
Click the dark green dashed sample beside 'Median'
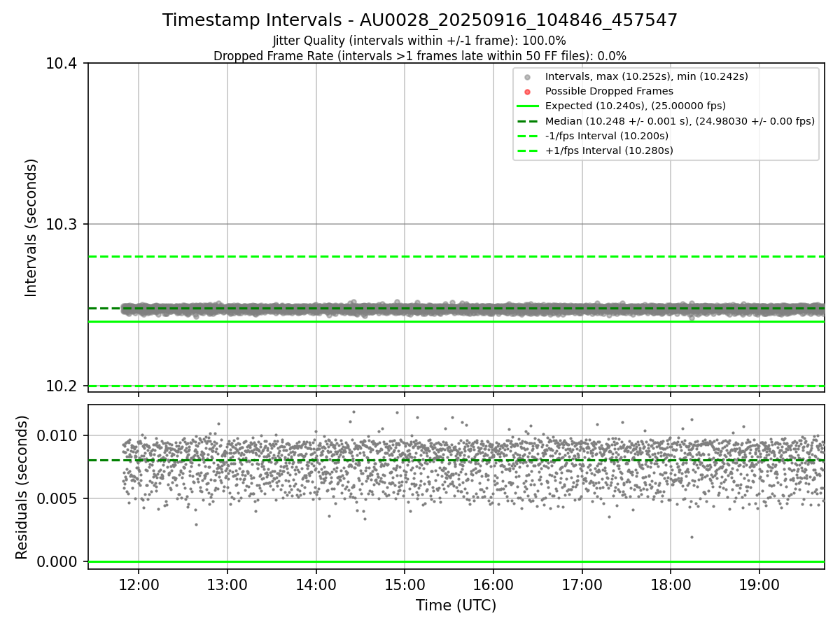[x=527, y=121]
